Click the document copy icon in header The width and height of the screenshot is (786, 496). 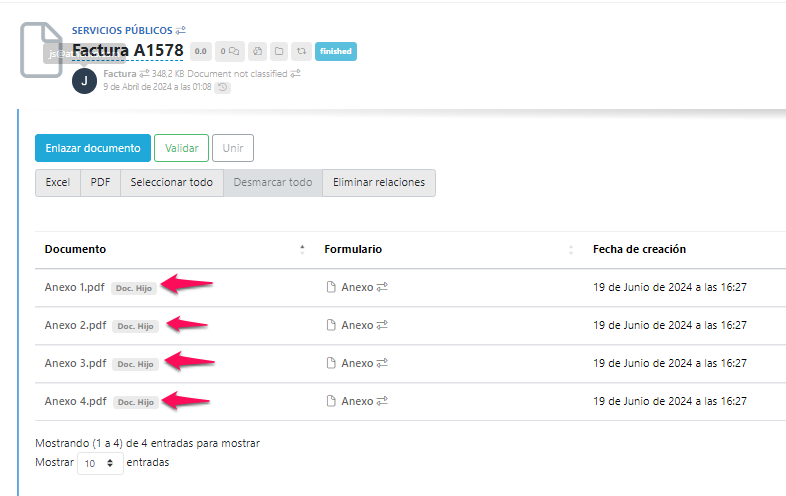(257, 51)
